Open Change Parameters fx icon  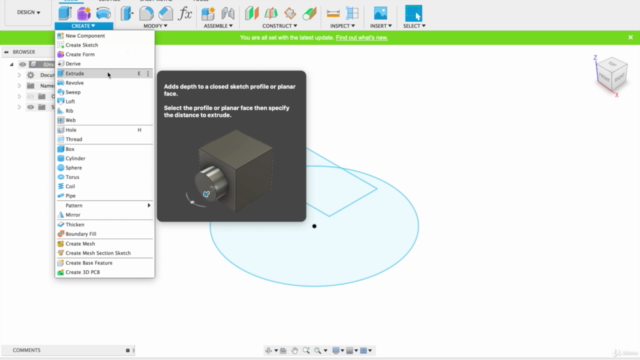[185, 13]
